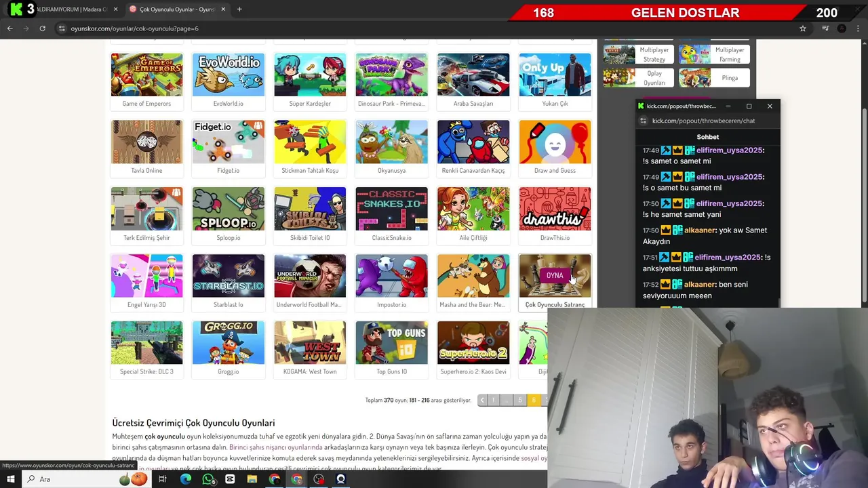Open the Dinosaur Park game tile
The width and height of the screenshot is (868, 488).
(x=391, y=75)
